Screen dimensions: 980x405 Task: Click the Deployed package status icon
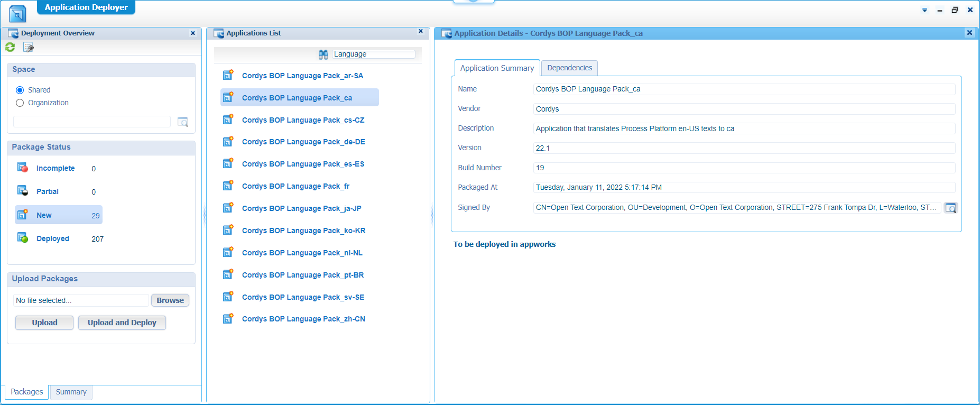(x=23, y=238)
